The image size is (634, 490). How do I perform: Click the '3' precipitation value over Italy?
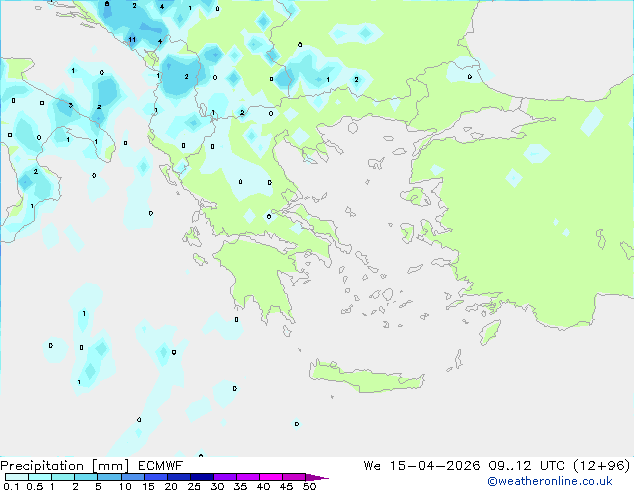point(71,106)
